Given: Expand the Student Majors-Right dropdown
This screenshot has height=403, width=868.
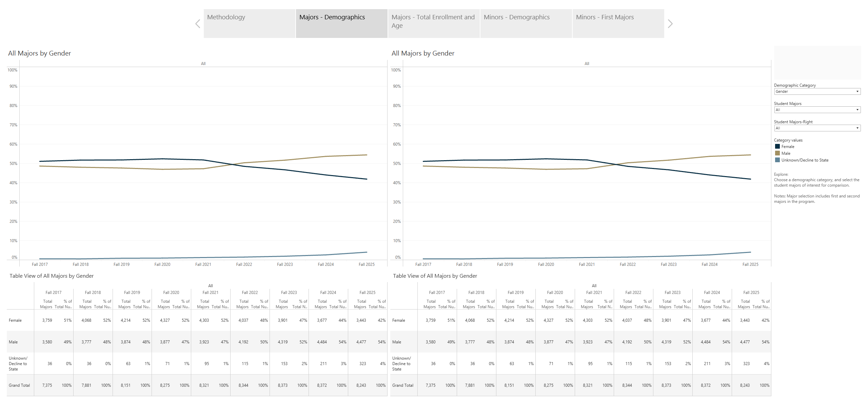Looking at the screenshot, I should pyautogui.click(x=817, y=128).
